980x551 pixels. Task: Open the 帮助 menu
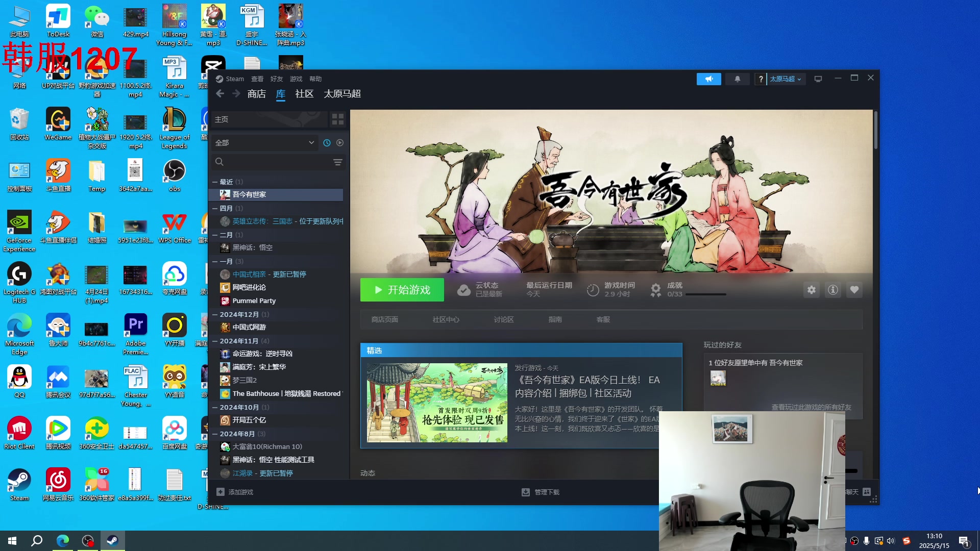[x=315, y=79]
